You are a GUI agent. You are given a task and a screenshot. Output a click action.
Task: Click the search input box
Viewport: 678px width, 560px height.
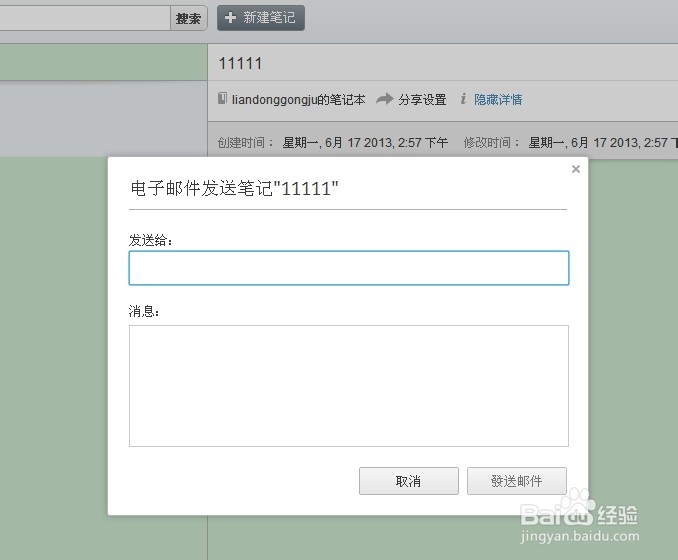85,18
